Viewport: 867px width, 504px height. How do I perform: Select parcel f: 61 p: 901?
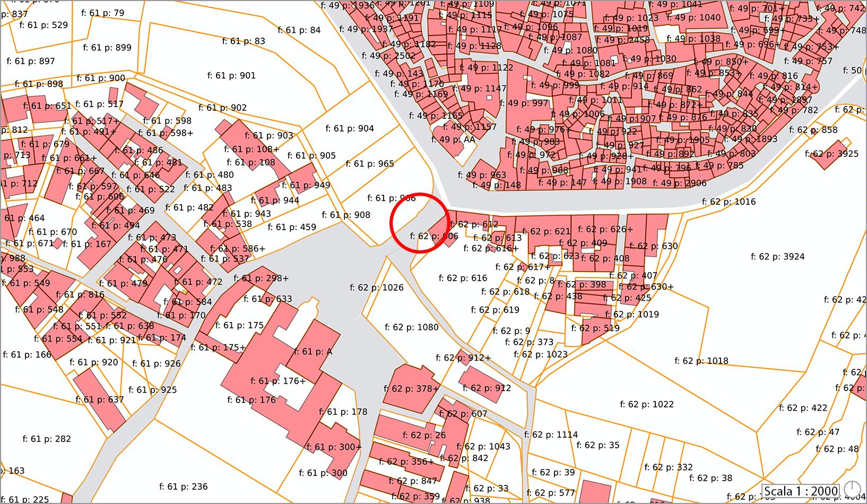tap(231, 76)
